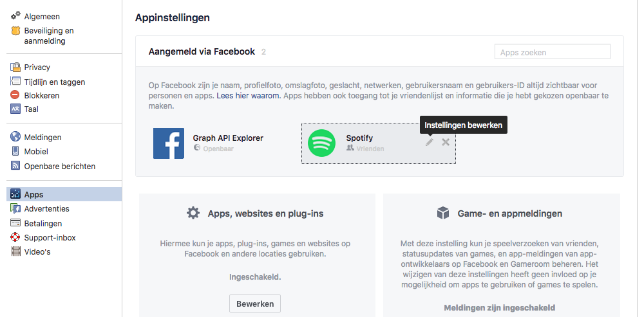Click the Graph API Explorer Facebook logo
The width and height of the screenshot is (644, 317).
[x=169, y=143]
